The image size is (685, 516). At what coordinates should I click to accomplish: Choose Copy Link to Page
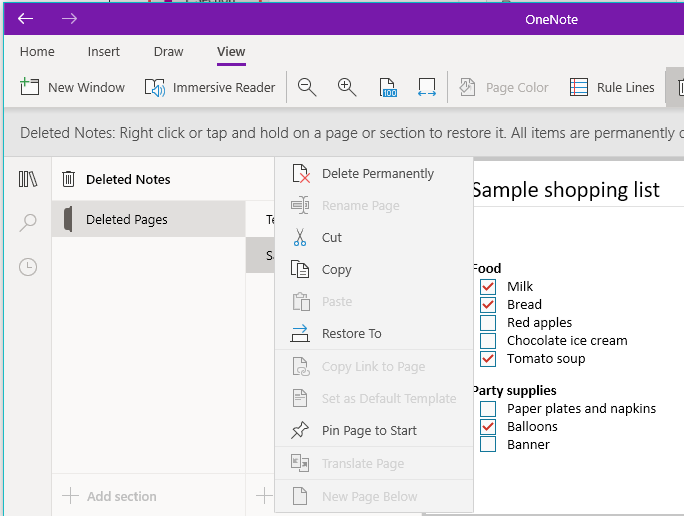[x=374, y=367]
